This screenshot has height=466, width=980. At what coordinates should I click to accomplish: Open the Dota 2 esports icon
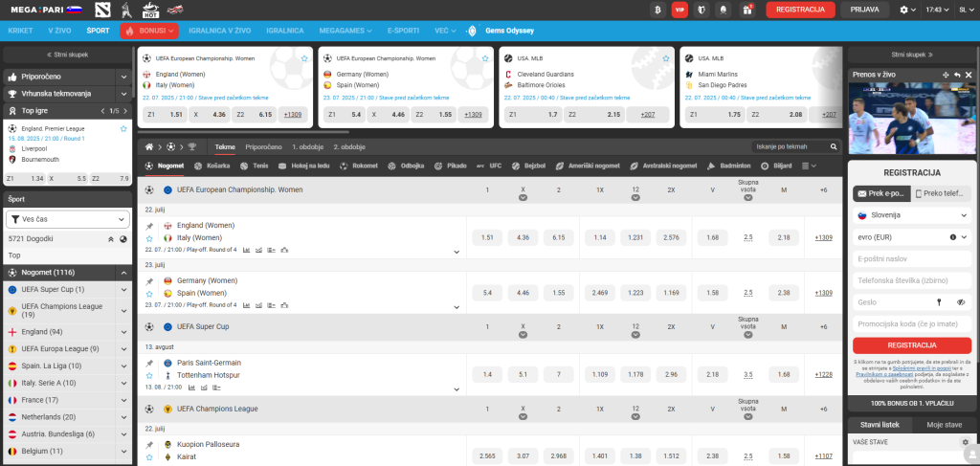[102, 10]
